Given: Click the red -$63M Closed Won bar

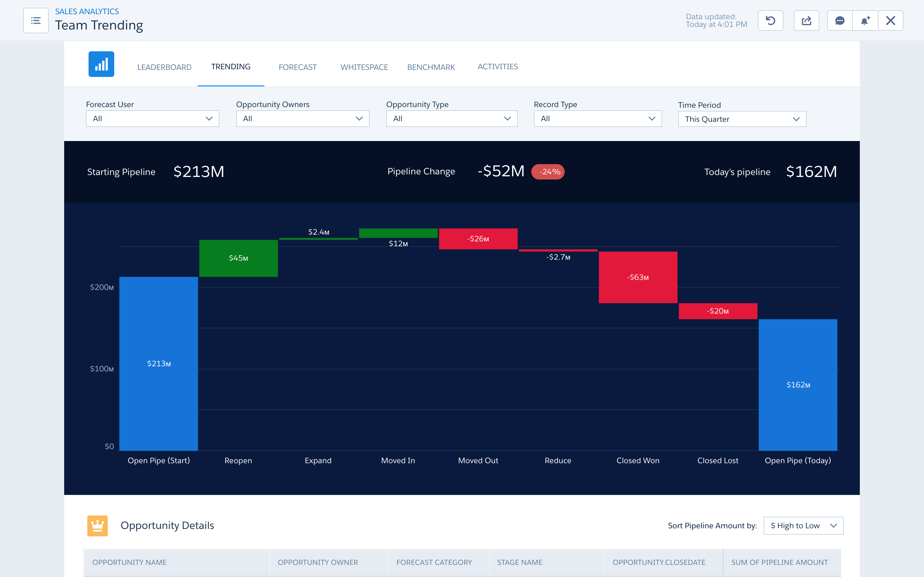Looking at the screenshot, I should point(637,277).
